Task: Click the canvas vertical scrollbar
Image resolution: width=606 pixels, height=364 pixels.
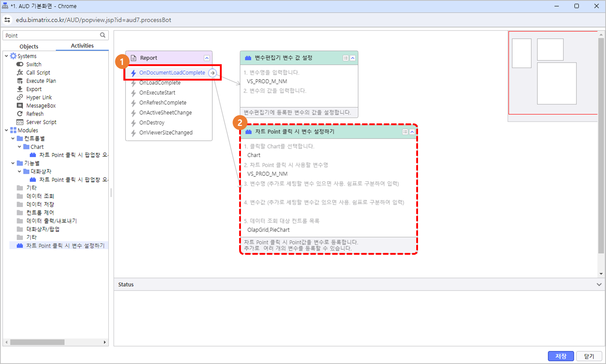Action: (601, 145)
